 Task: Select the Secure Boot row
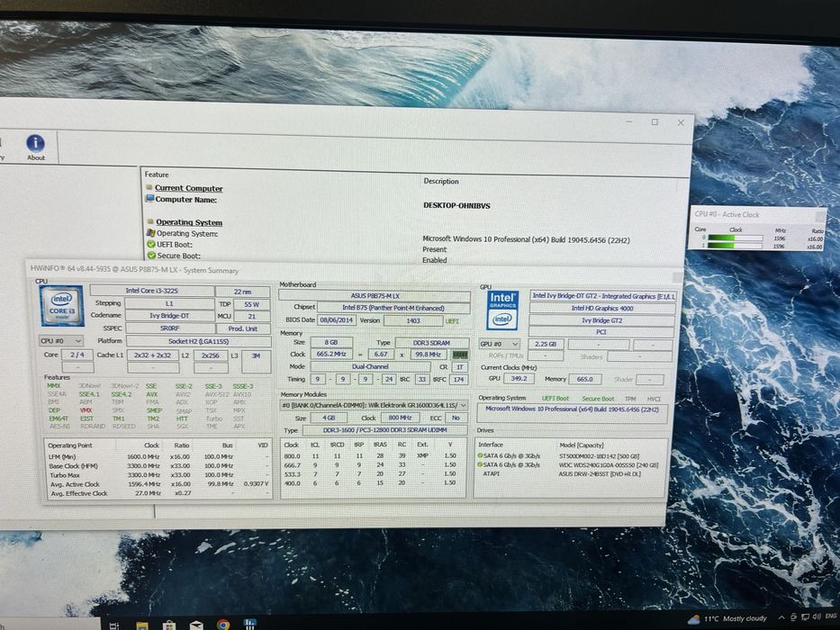point(178,256)
